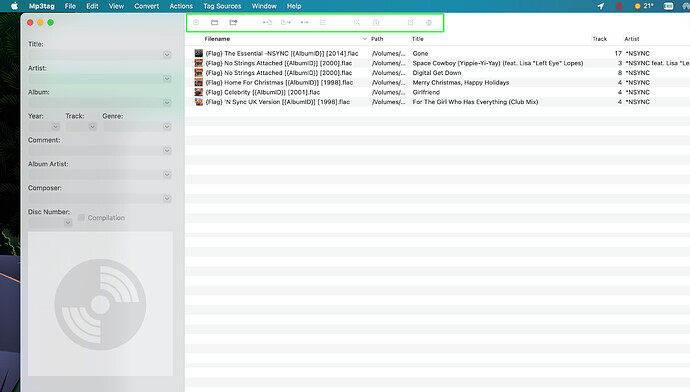Select the Digital Get Down title cell
The image size is (690, 392).
[437, 73]
